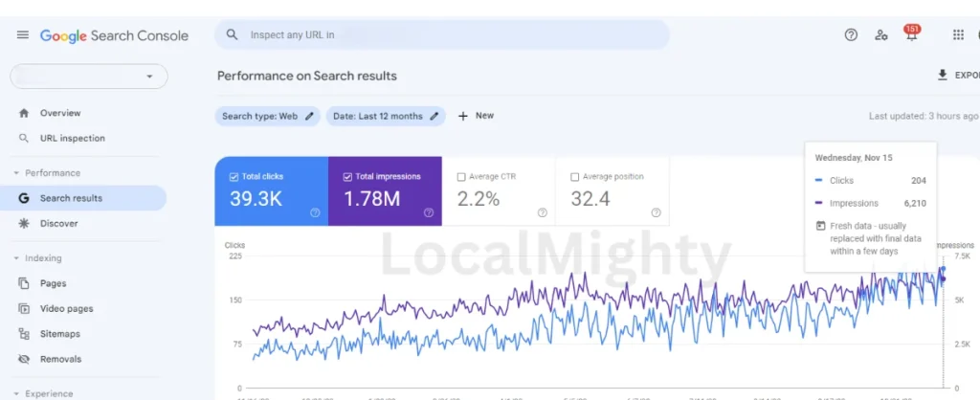The width and height of the screenshot is (980, 400).
Task: Click Average position help icon
Action: (656, 212)
